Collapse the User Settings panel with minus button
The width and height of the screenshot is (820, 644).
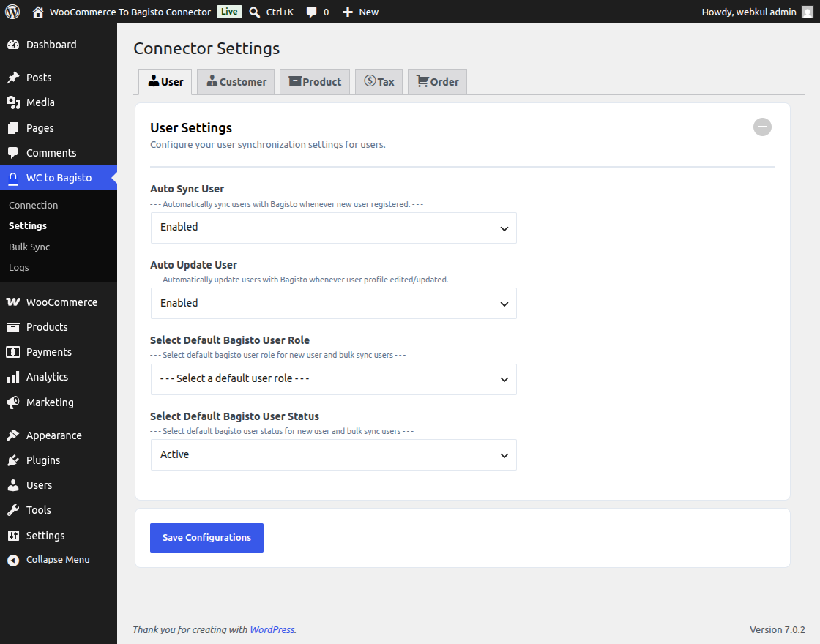click(762, 127)
